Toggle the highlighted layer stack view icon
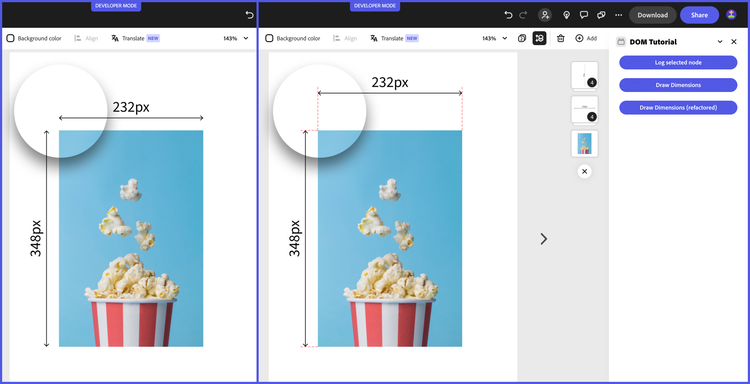Viewport: 750px width, 384px height. coord(540,38)
